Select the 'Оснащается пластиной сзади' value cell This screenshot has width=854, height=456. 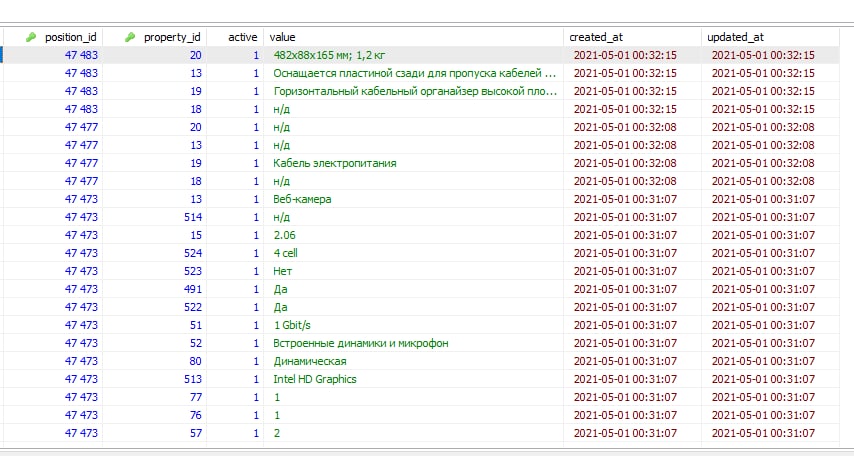tap(413, 73)
